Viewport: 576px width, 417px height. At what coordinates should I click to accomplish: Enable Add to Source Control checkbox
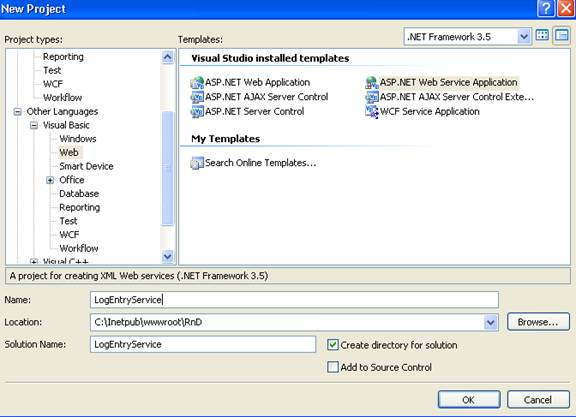click(x=333, y=367)
